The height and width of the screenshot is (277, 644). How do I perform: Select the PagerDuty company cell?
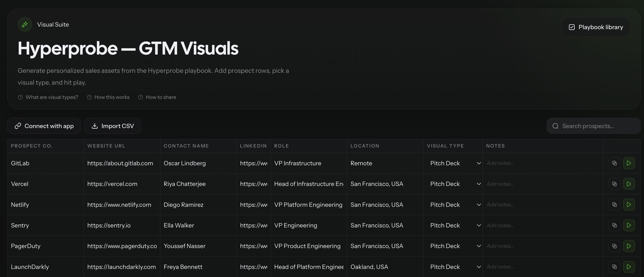tap(46, 246)
